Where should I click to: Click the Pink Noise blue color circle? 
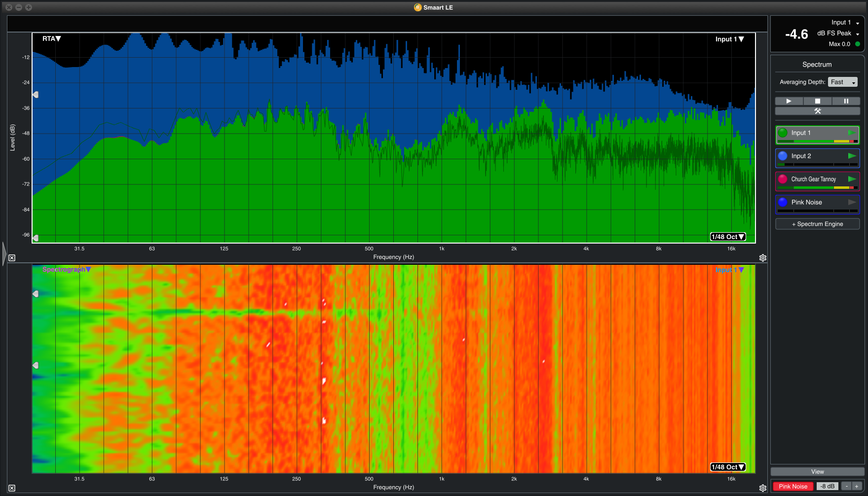click(783, 202)
